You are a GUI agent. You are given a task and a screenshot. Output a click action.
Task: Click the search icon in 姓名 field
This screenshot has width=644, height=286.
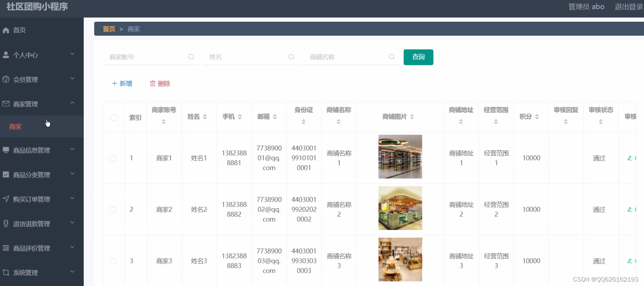(x=291, y=57)
